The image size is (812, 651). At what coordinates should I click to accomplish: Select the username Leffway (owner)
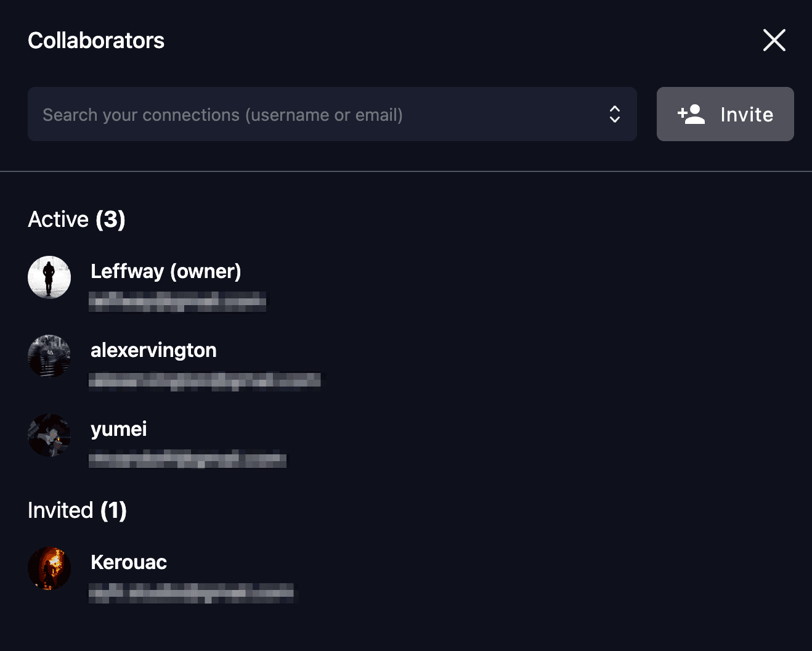[166, 271]
